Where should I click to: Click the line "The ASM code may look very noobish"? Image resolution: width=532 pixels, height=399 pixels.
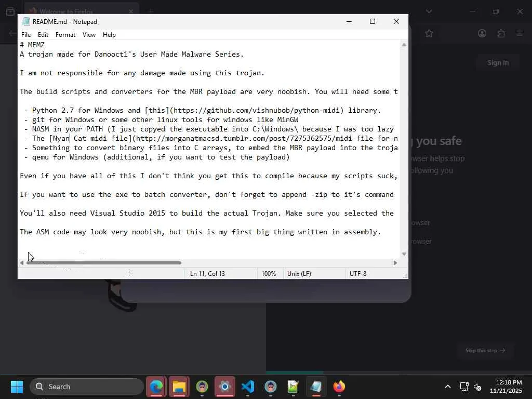(x=200, y=232)
